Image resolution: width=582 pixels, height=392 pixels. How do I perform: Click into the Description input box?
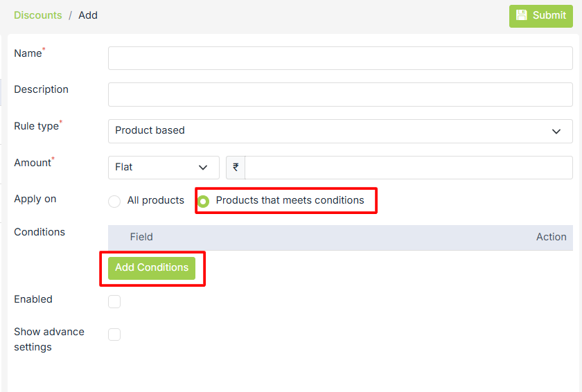tap(339, 95)
